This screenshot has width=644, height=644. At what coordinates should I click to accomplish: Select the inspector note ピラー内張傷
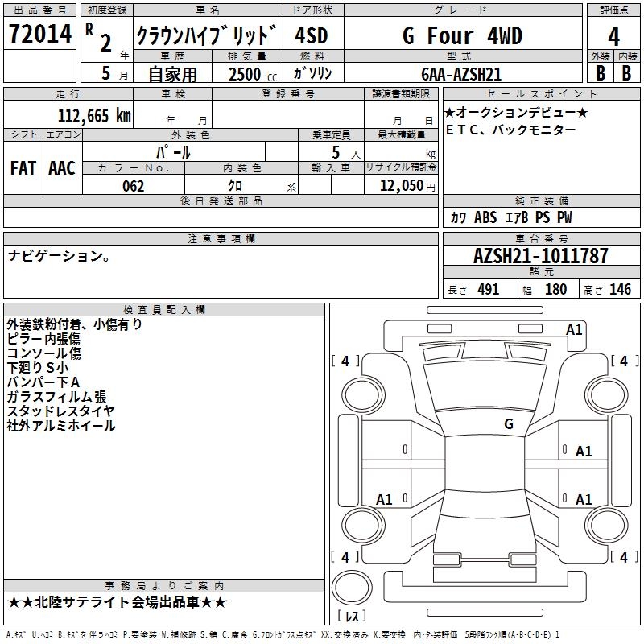click(x=43, y=339)
